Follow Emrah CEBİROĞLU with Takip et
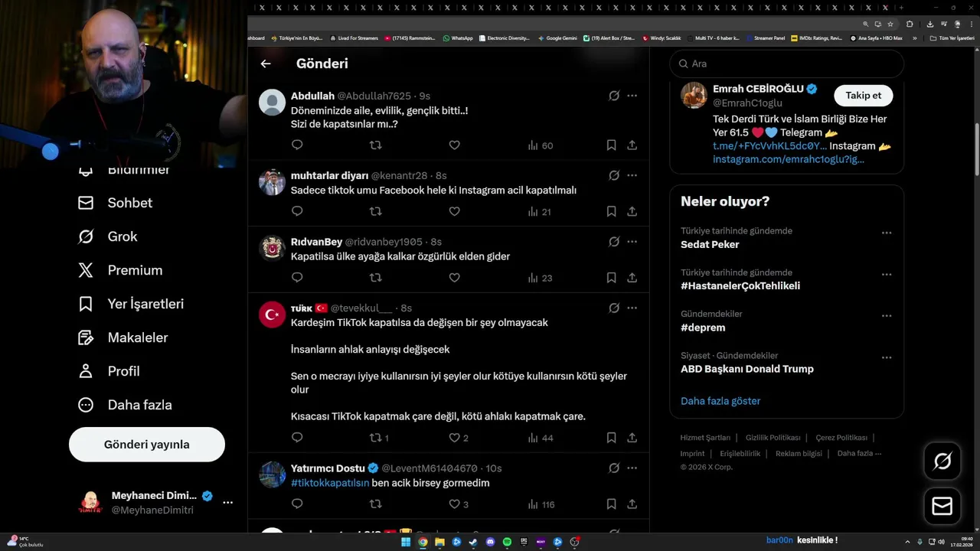 (863, 96)
